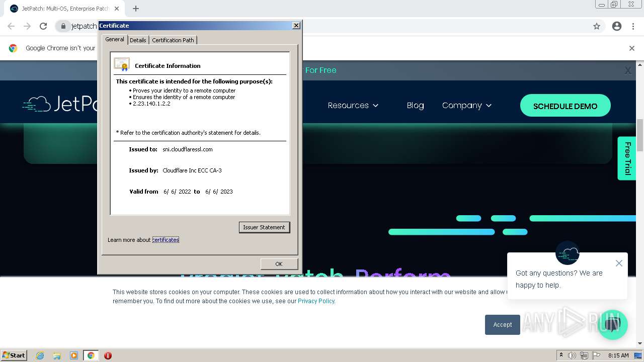Click the Issuer Statement button
The height and width of the screenshot is (362, 644).
264,227
